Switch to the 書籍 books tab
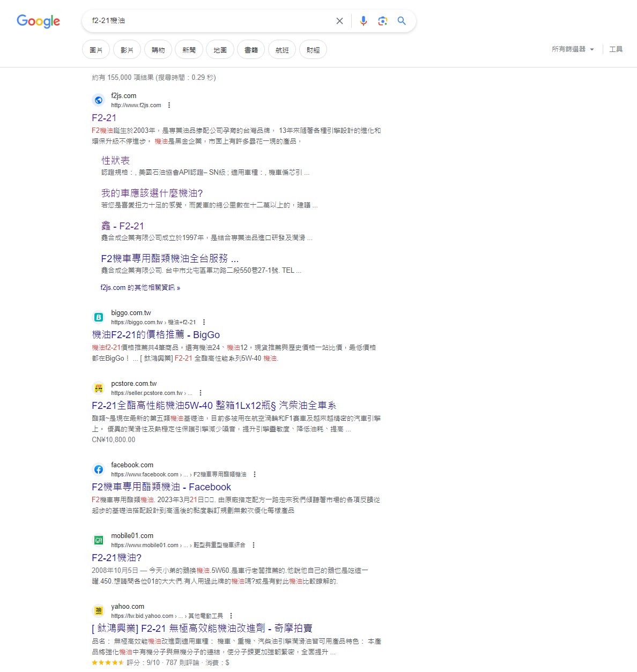The width and height of the screenshot is (637, 672). coord(251,50)
